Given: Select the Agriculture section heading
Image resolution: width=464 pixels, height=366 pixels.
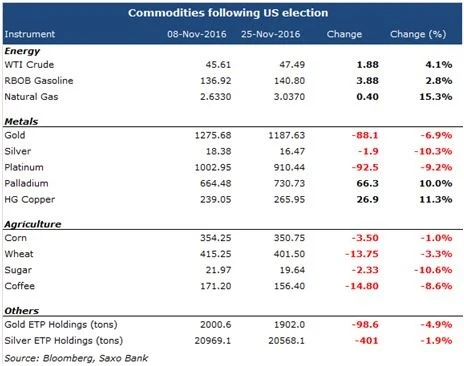Looking at the screenshot, I should coord(33,224).
